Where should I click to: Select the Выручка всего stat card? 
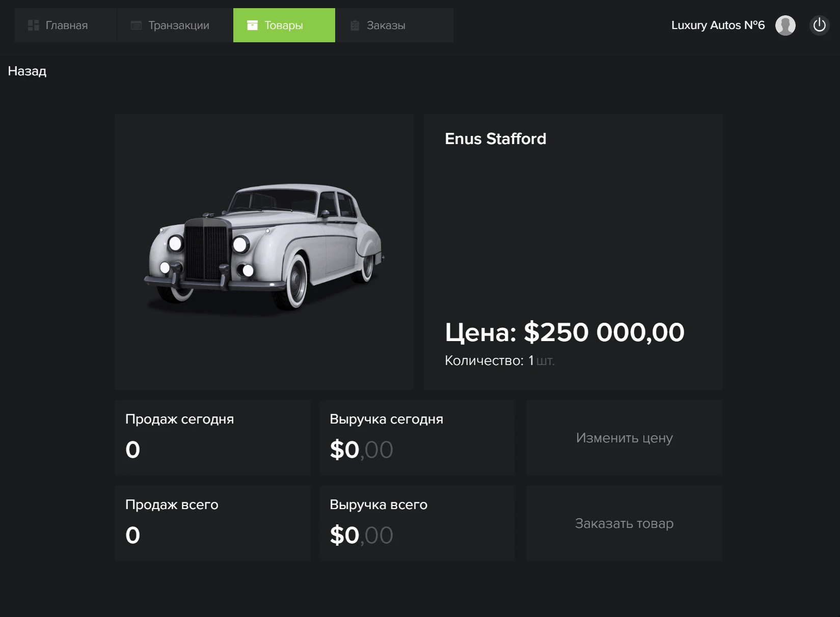[x=417, y=523]
